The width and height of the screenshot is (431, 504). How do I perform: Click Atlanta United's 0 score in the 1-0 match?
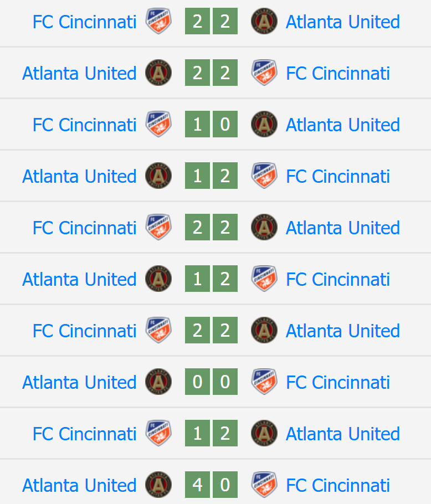click(x=225, y=125)
